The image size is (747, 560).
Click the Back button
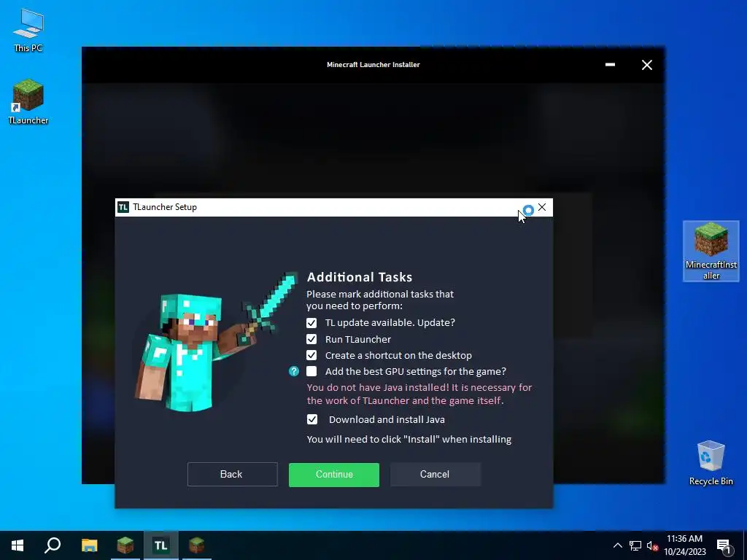pos(233,474)
